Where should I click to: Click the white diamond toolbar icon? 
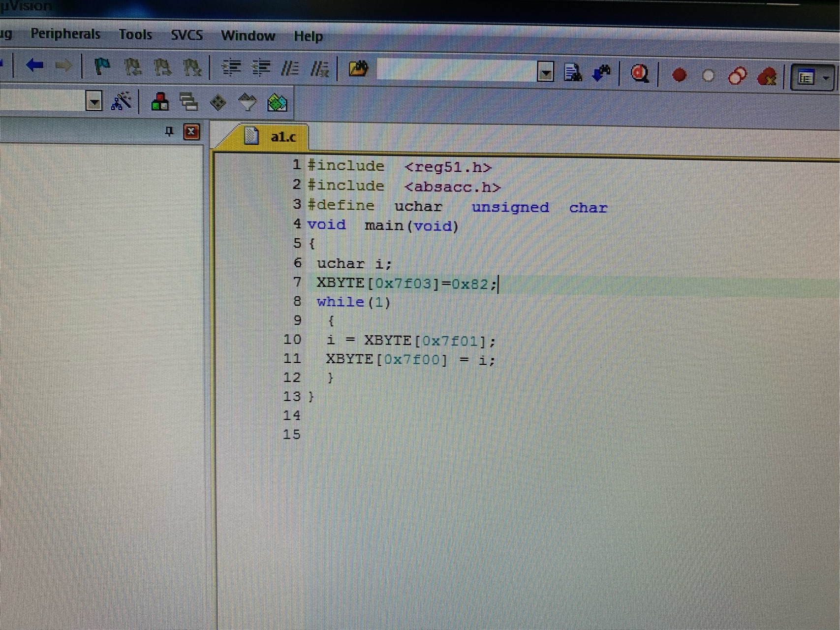click(x=247, y=103)
